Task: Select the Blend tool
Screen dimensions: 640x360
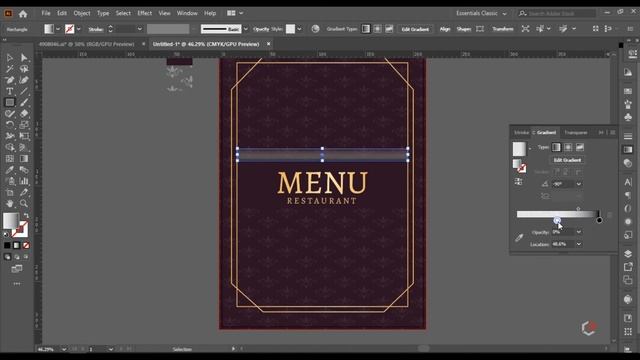Action: (24, 170)
